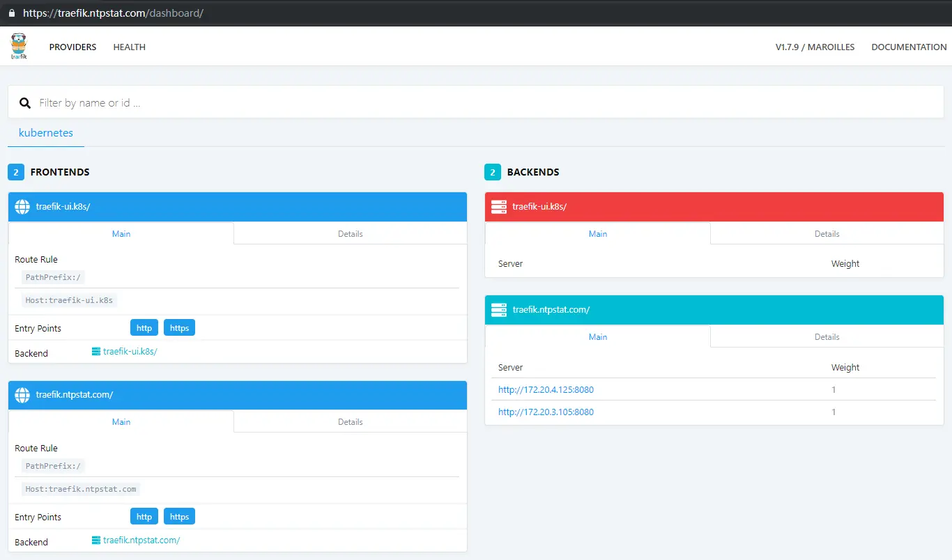This screenshot has height=560, width=952.
Task: Click weight value for 172.20.3.105 server
Action: point(834,412)
